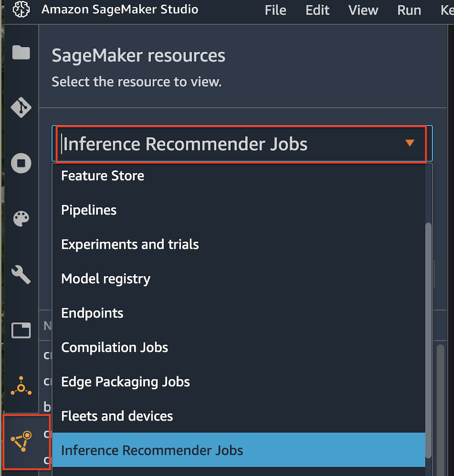The height and width of the screenshot is (476, 454).
Task: Open the View menu
Action: 363,10
